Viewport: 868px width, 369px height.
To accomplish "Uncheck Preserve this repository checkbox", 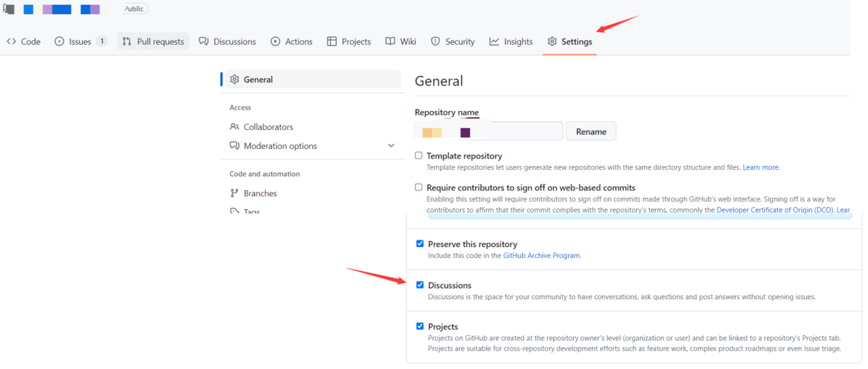I will (x=420, y=244).
